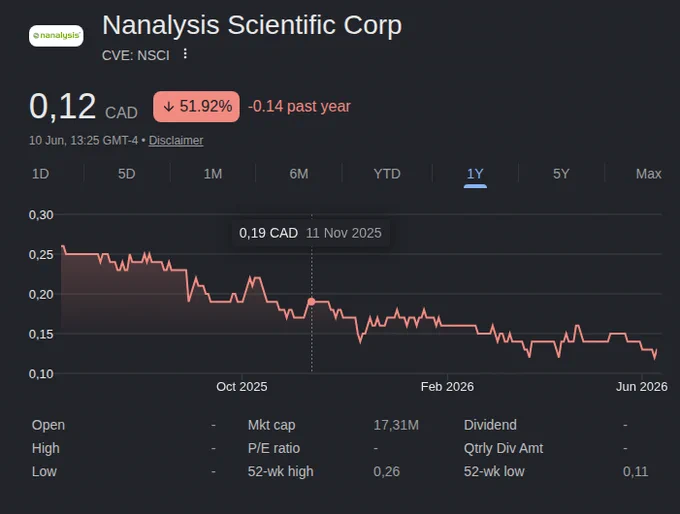Click the down arrow in the 51.92% badge
This screenshot has height=514, width=680.
tap(169, 107)
